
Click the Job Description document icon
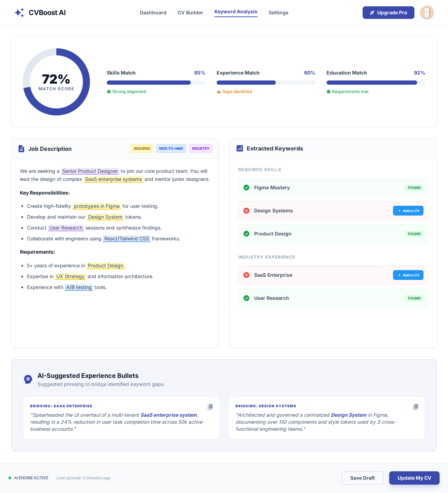[21, 149]
